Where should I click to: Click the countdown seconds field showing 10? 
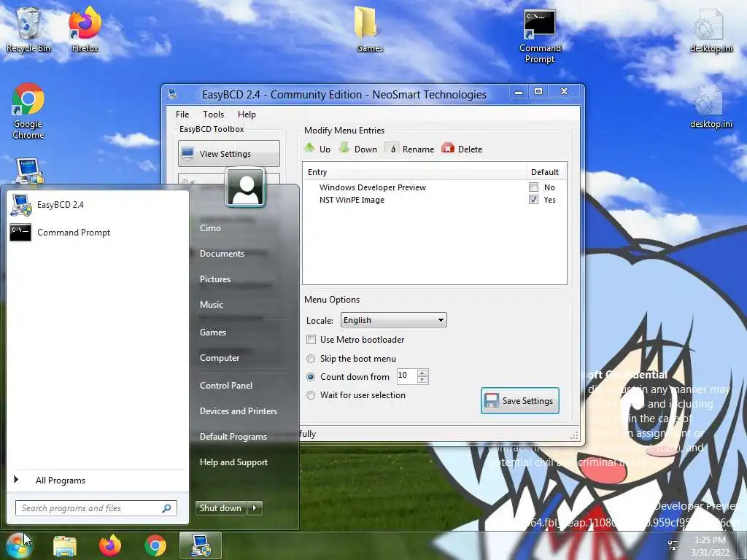tap(407, 376)
